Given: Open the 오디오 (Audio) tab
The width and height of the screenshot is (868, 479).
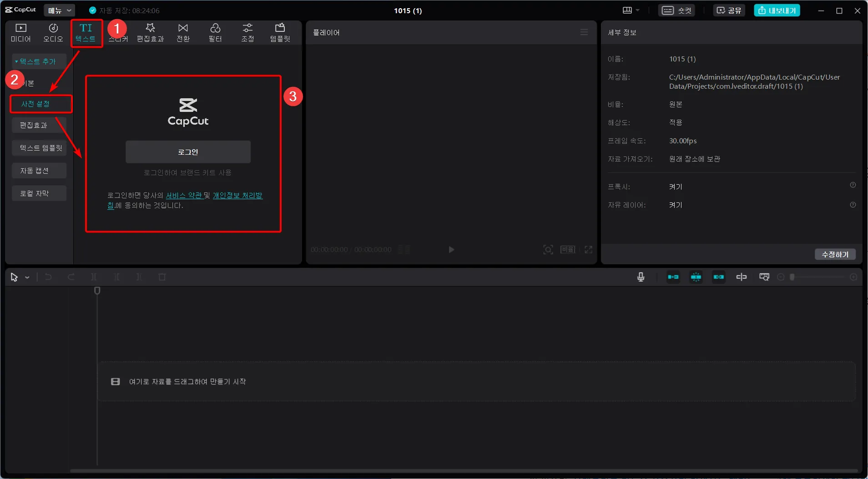Looking at the screenshot, I should (53, 33).
